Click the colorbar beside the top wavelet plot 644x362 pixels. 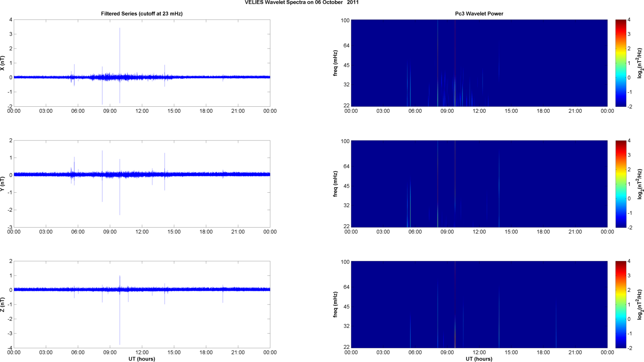(x=621, y=63)
